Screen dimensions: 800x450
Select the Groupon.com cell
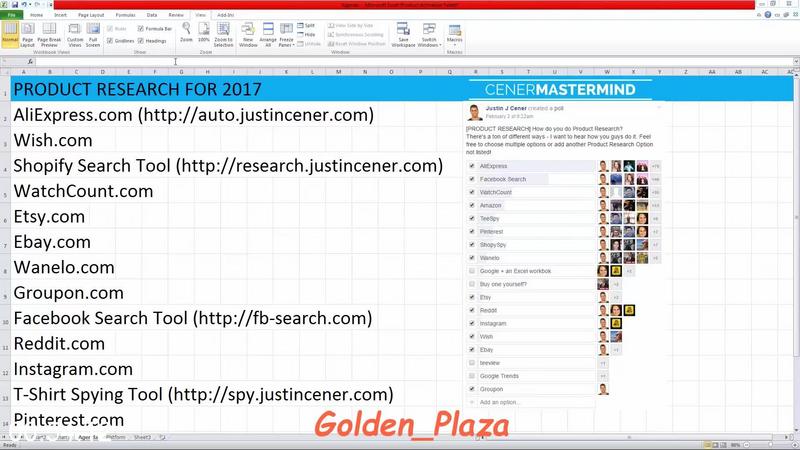pyautogui.click(x=68, y=293)
